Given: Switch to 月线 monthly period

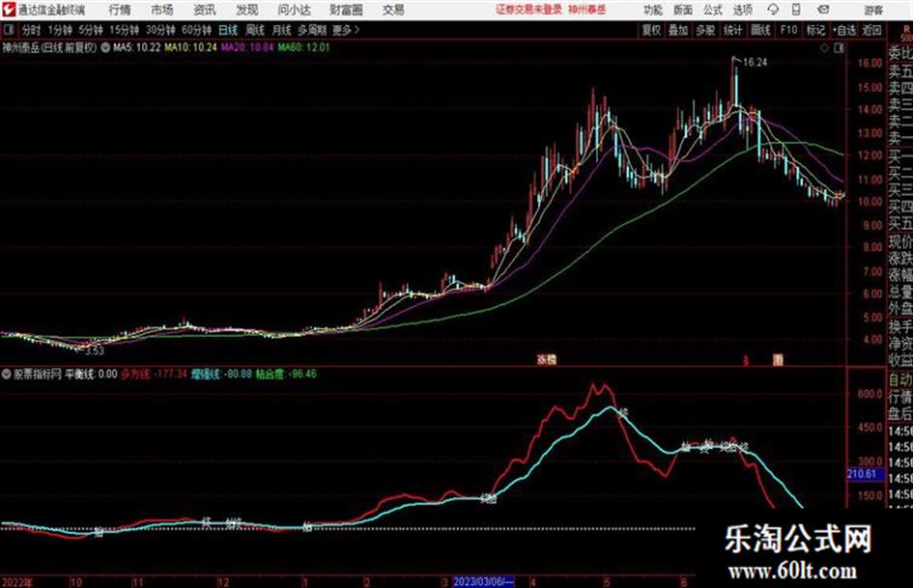Looking at the screenshot, I should (x=282, y=30).
